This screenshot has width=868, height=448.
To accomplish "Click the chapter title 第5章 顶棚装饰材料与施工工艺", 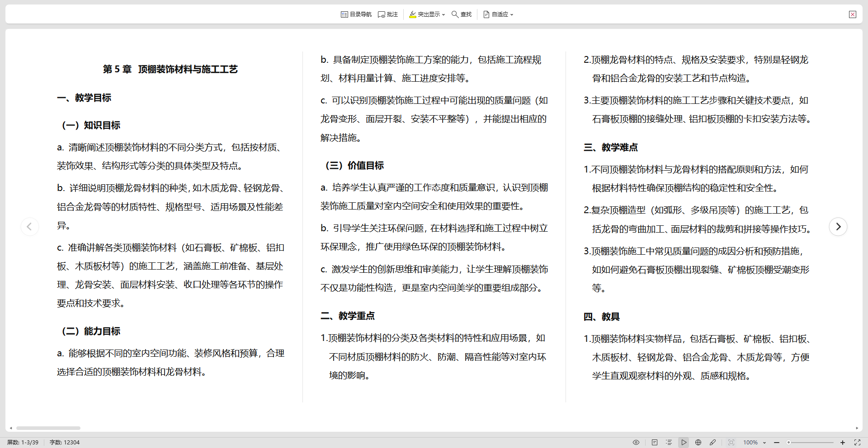I will (x=170, y=69).
